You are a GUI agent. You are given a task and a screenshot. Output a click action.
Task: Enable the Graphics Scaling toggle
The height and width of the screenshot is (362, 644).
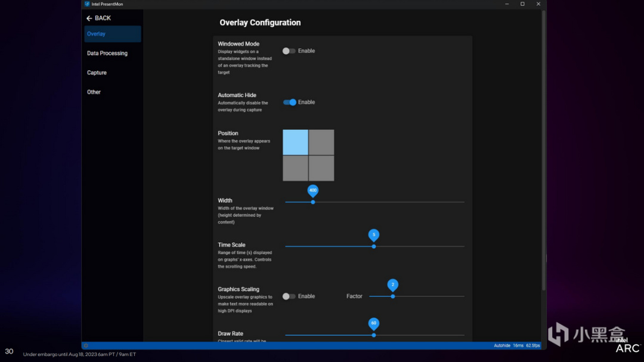[289, 296]
